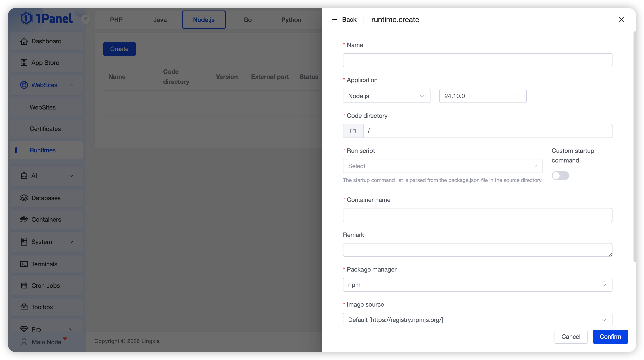The image size is (644, 360).
Task: Click the Cron Jobs calendar icon
Action: (24, 286)
